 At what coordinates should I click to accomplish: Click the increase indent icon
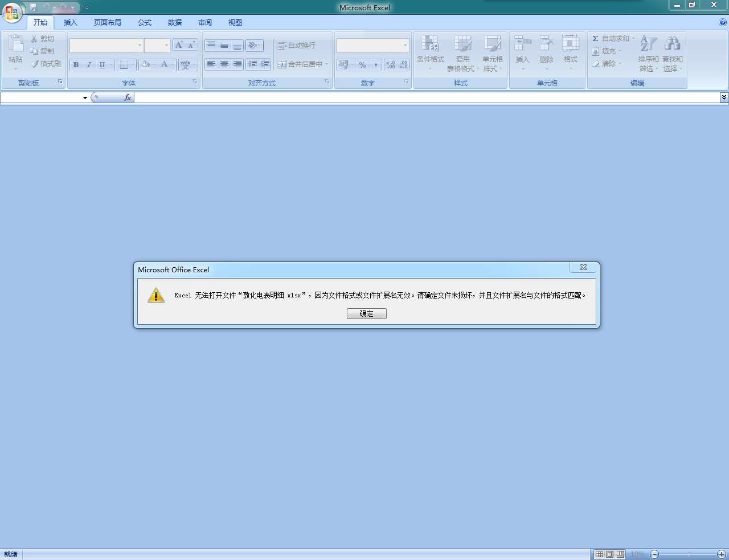[x=265, y=64]
